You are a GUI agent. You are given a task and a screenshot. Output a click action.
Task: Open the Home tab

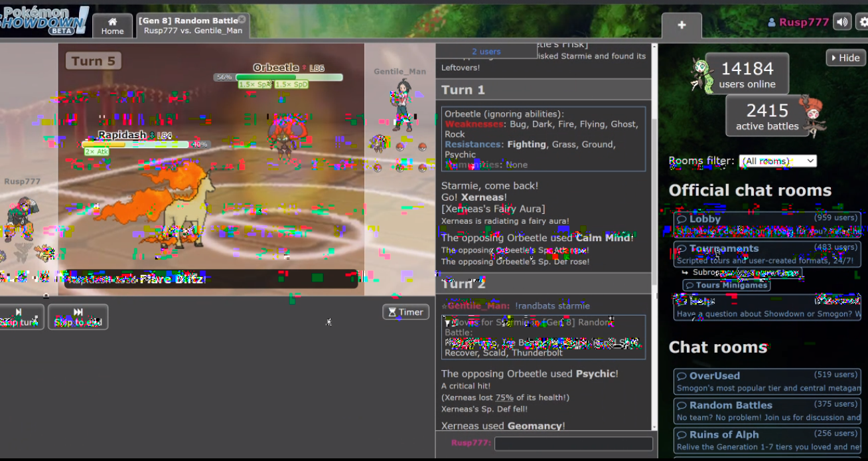coord(112,25)
